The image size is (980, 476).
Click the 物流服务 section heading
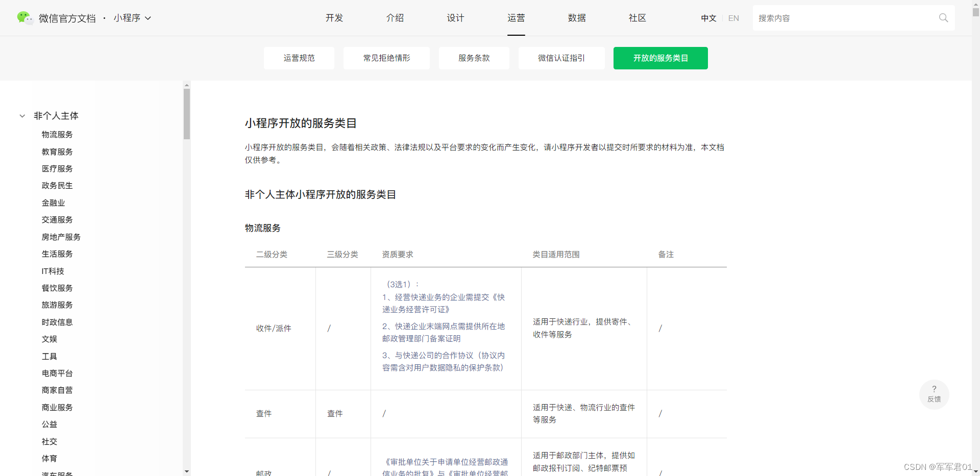[263, 228]
